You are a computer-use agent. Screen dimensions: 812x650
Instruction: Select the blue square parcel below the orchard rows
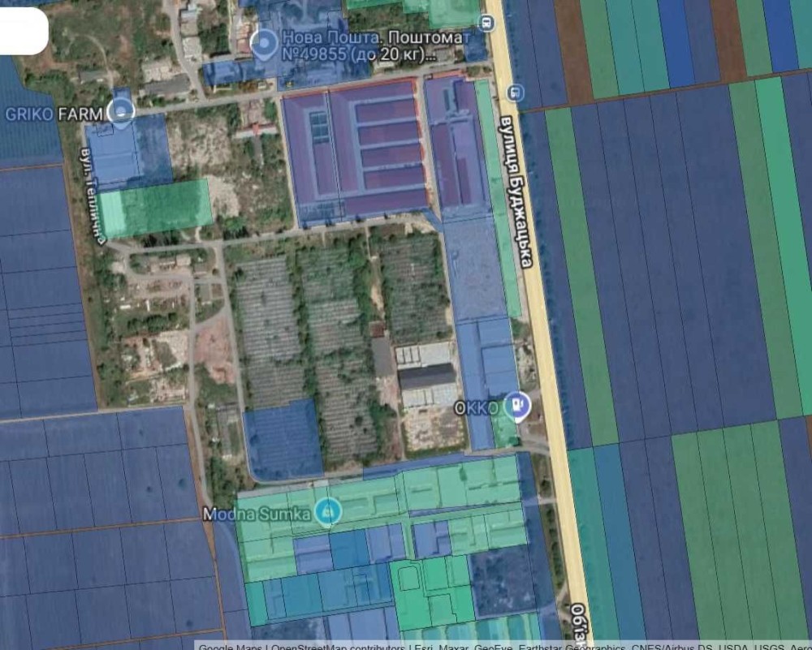click(283, 440)
